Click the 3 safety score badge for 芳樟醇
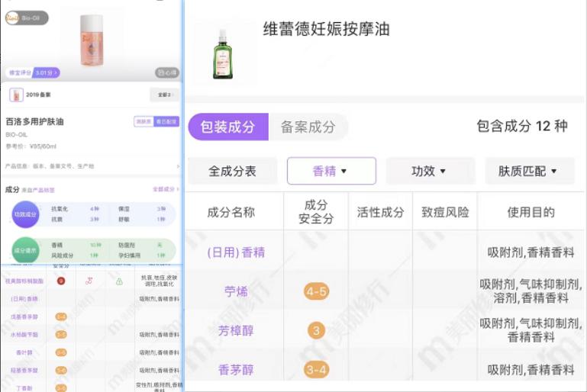Screen dimensions: 587x392 [316, 331]
